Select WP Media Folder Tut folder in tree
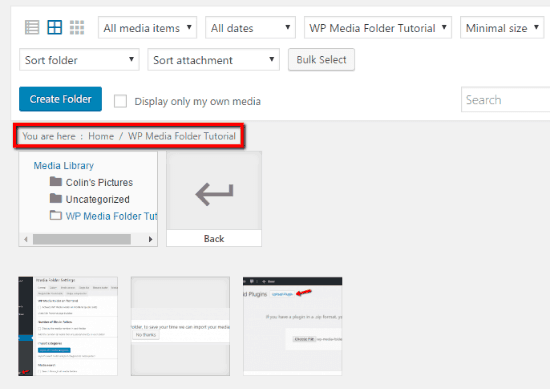Viewport: 550px width, 389px height. pyautogui.click(x=111, y=216)
